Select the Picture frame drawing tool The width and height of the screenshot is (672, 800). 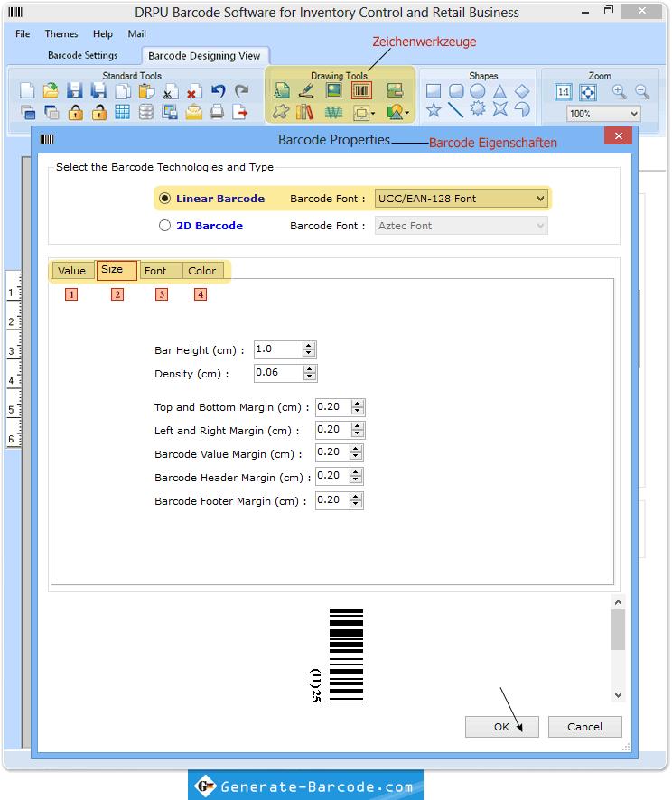333,91
